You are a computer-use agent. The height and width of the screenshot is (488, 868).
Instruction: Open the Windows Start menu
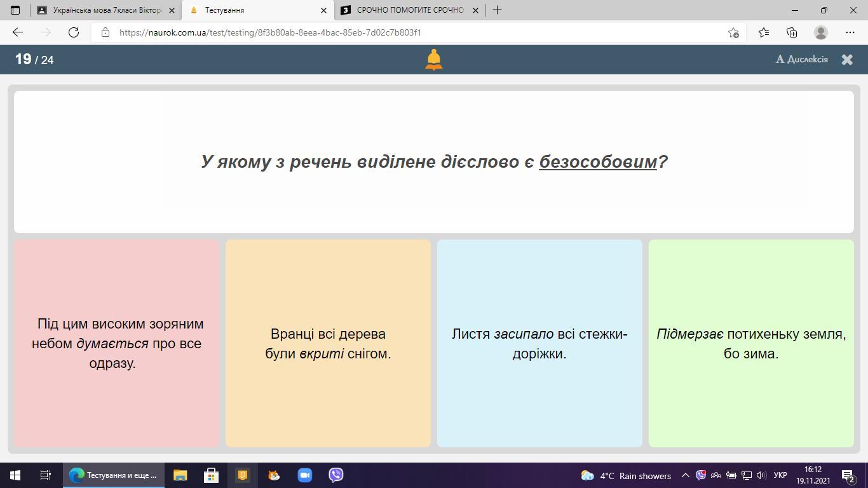[15, 475]
